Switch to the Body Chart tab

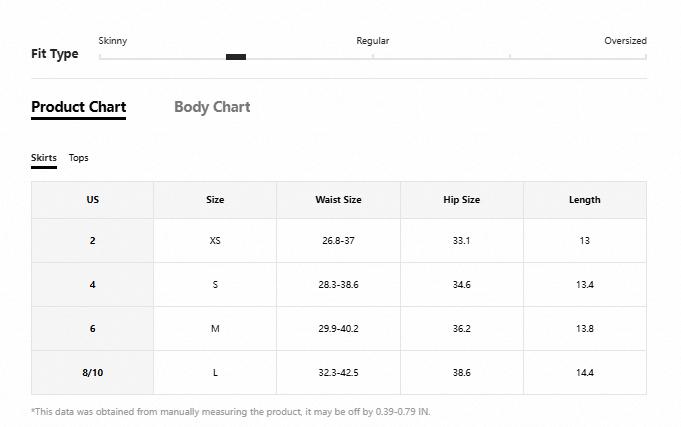(212, 107)
